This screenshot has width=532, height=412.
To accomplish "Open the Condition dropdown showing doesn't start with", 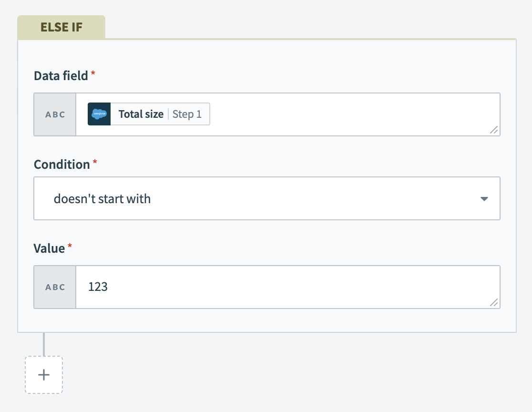I will (x=267, y=198).
